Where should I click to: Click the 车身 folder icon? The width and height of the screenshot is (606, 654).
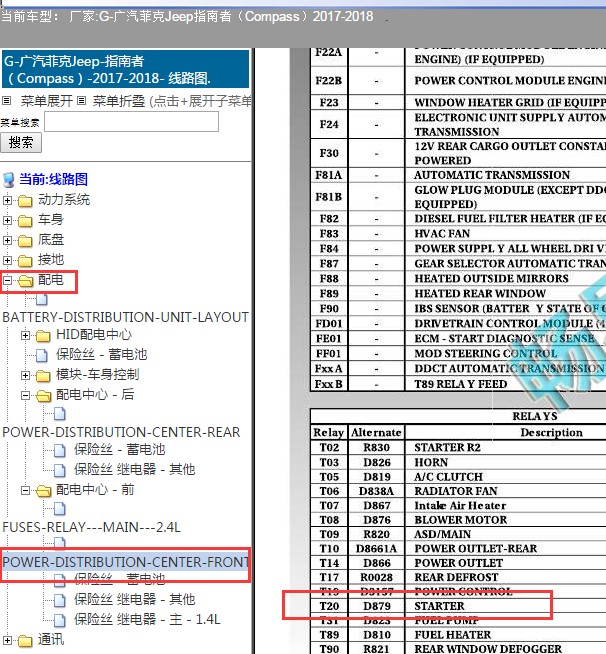pyautogui.click(x=25, y=221)
